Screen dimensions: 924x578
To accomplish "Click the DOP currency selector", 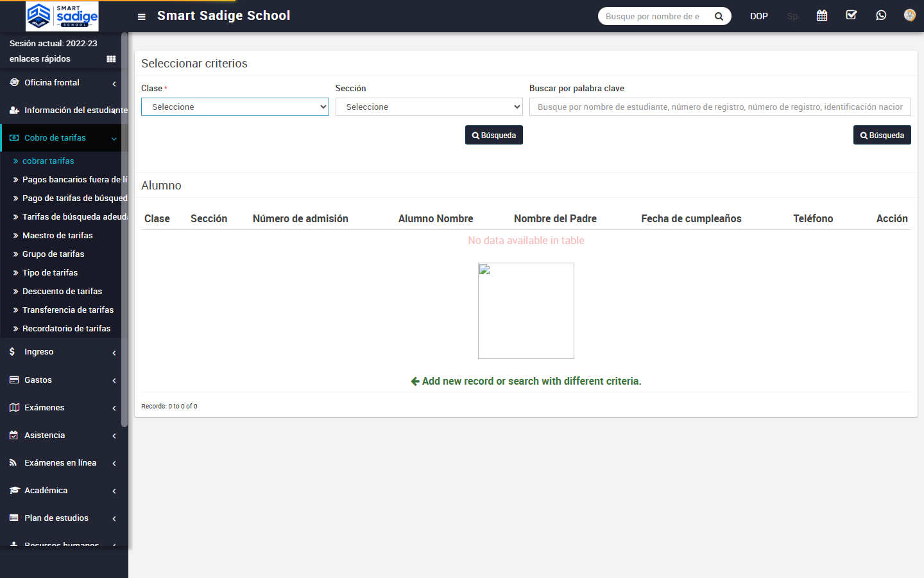I will point(759,16).
